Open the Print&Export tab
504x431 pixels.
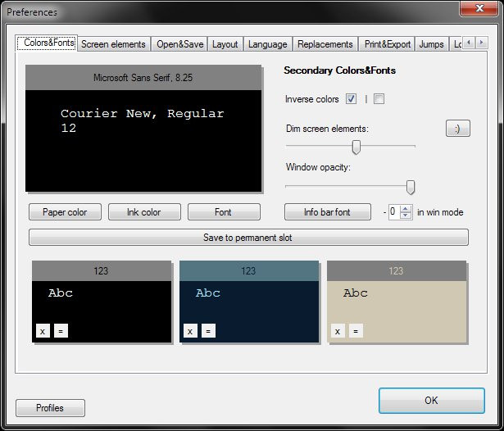coord(387,44)
